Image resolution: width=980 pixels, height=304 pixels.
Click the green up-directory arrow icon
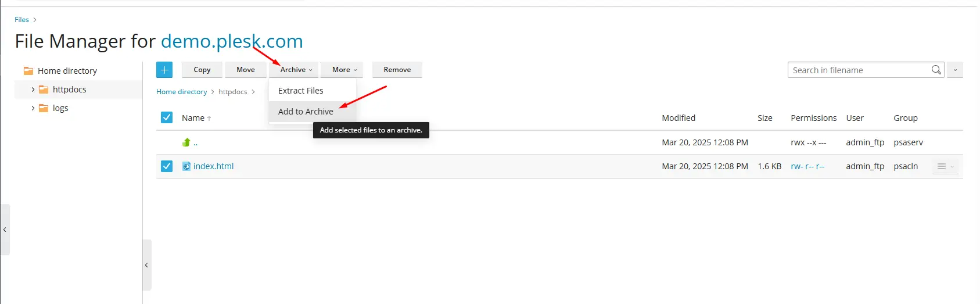tap(186, 142)
